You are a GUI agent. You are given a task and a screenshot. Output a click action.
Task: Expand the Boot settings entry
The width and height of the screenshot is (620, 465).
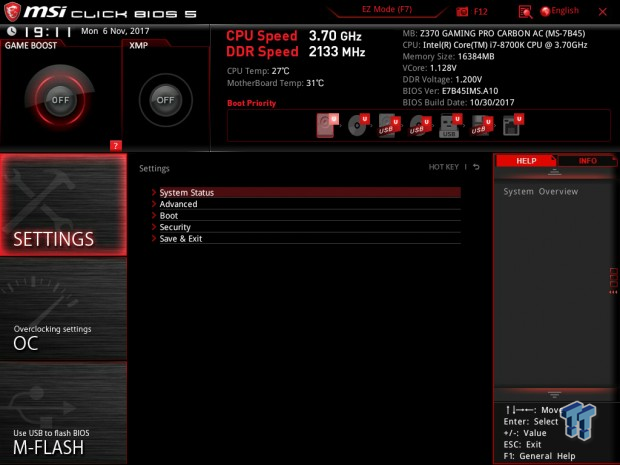[x=168, y=216]
